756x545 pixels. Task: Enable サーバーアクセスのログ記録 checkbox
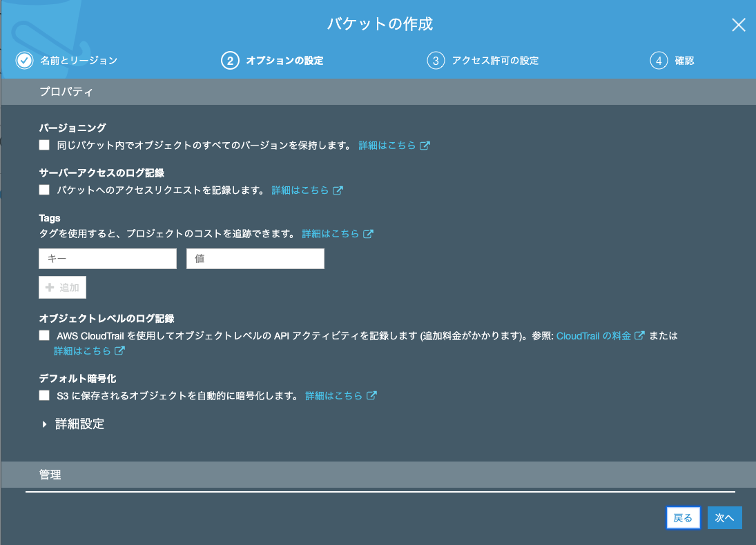[x=44, y=189]
